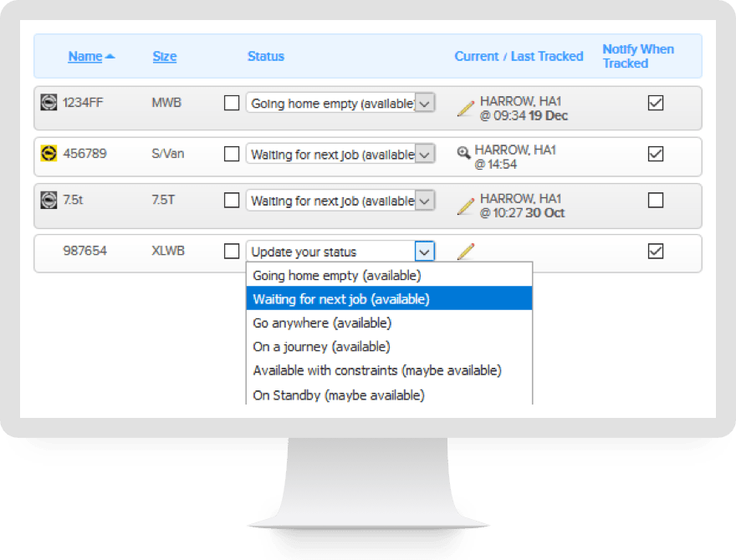
Task: Disable Notify When Tracked for 987654
Action: coord(655,251)
